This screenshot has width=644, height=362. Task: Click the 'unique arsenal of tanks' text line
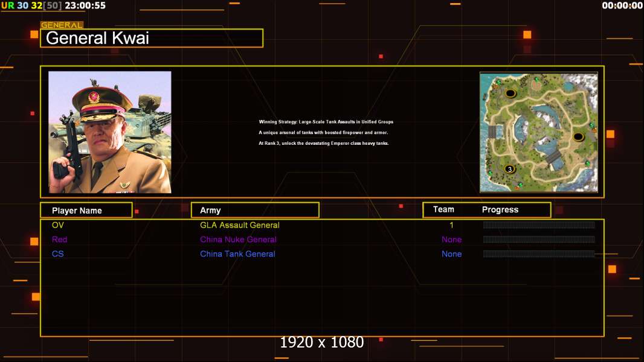(x=323, y=132)
